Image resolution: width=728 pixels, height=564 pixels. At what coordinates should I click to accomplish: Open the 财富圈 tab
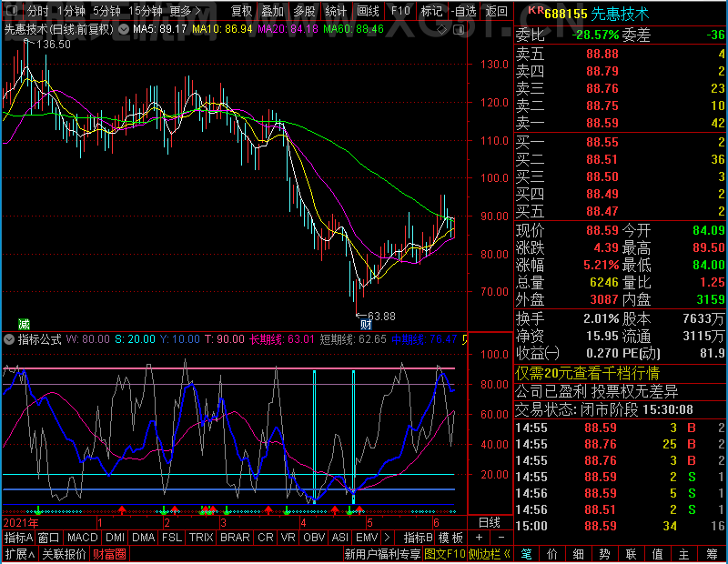(x=109, y=554)
